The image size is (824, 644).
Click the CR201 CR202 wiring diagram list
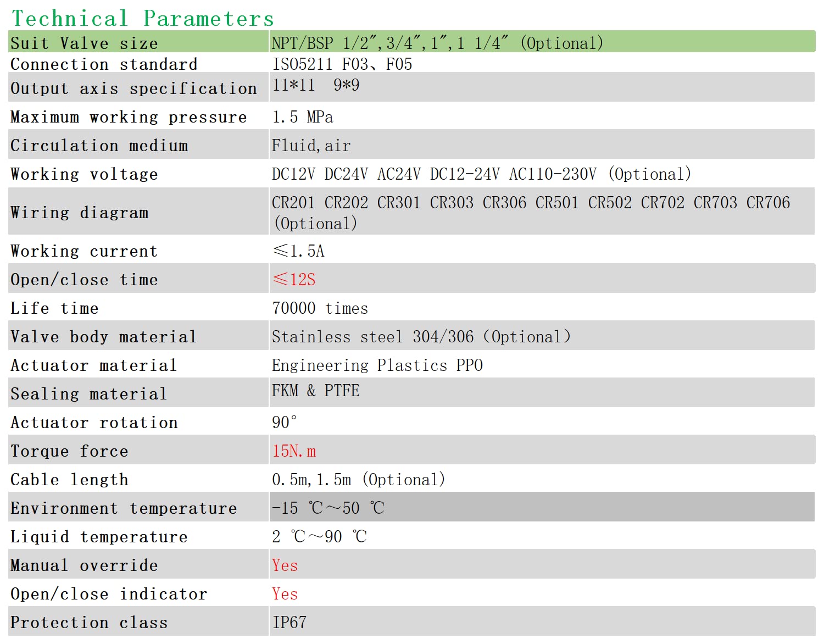coord(531,213)
